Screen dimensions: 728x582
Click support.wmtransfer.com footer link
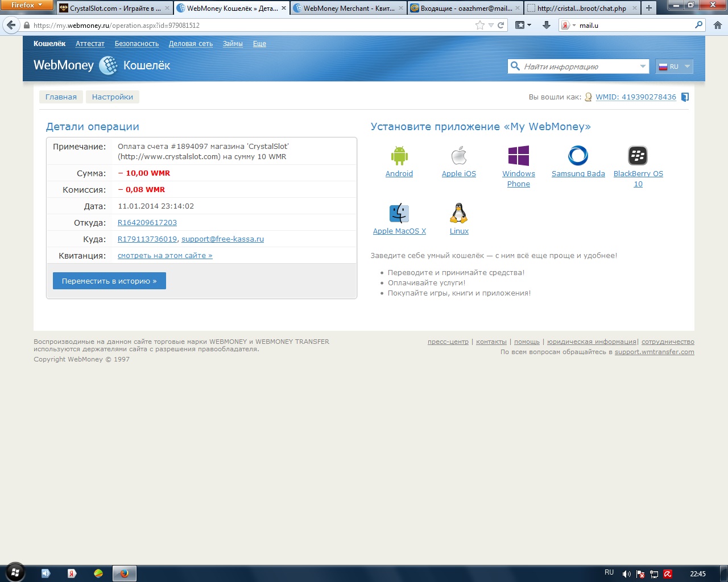pos(655,352)
